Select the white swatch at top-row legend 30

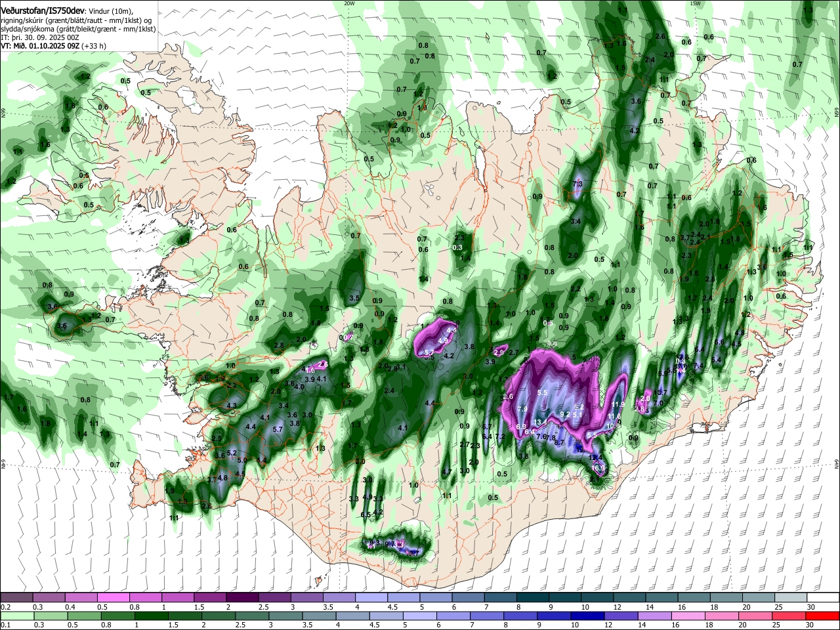(x=824, y=598)
